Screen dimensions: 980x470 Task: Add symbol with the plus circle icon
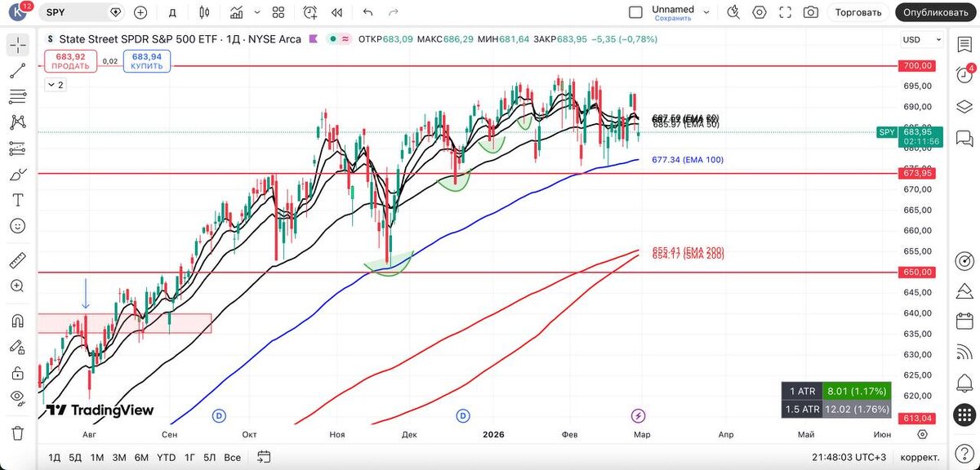coord(140,12)
